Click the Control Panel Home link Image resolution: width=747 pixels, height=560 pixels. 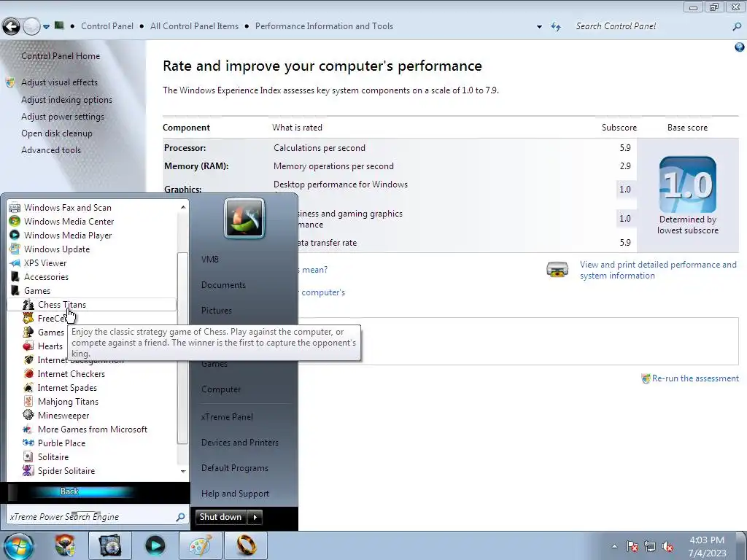[x=61, y=56]
